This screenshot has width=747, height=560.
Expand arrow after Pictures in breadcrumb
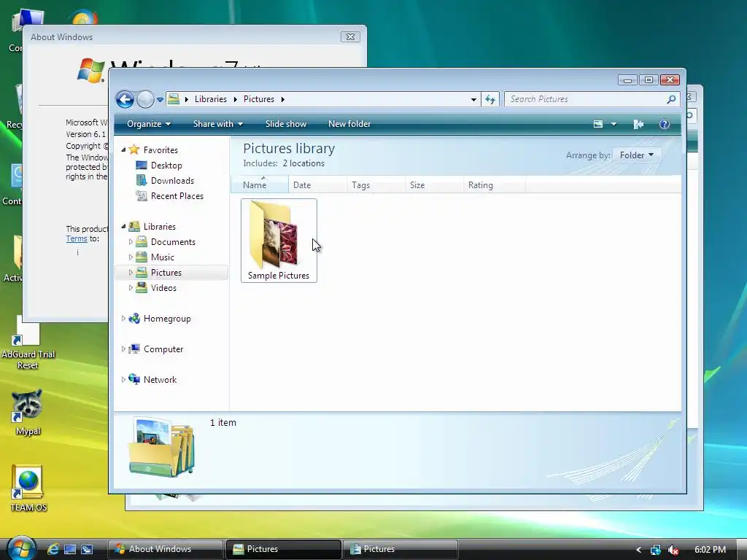point(283,99)
